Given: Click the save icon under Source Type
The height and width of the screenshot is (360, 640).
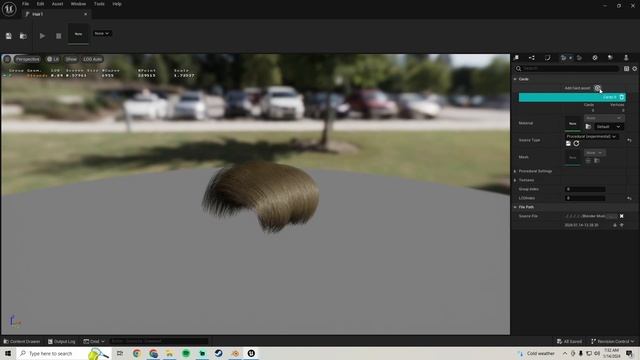Looking at the screenshot, I should click(x=568, y=143).
